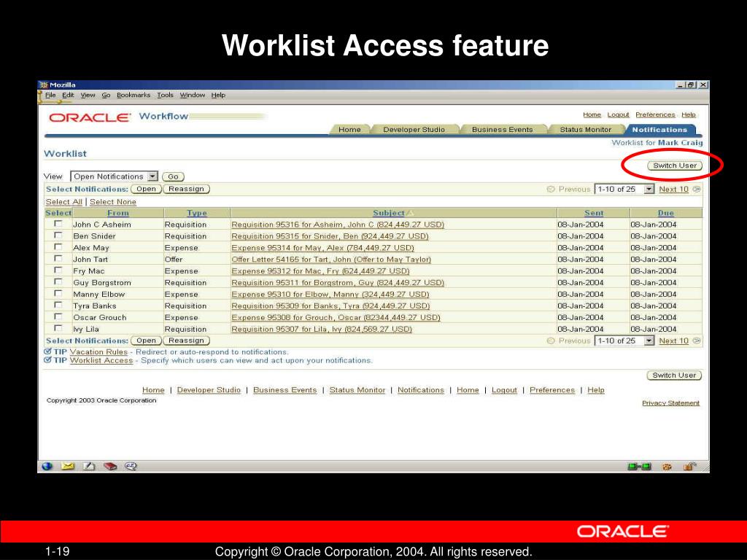Click the Previous arrow icon in bottom pager
Image resolution: width=747 pixels, height=560 pixels.
coord(551,341)
